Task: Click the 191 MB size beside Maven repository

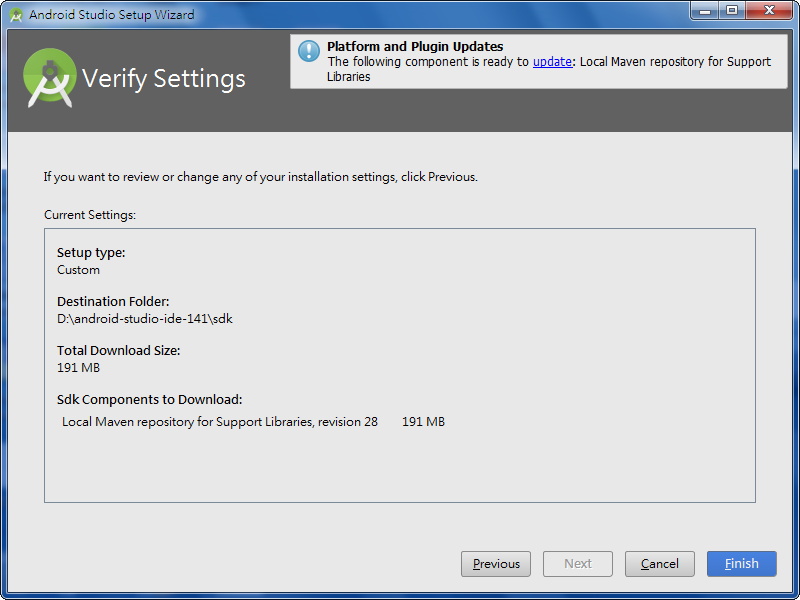Action: click(423, 422)
